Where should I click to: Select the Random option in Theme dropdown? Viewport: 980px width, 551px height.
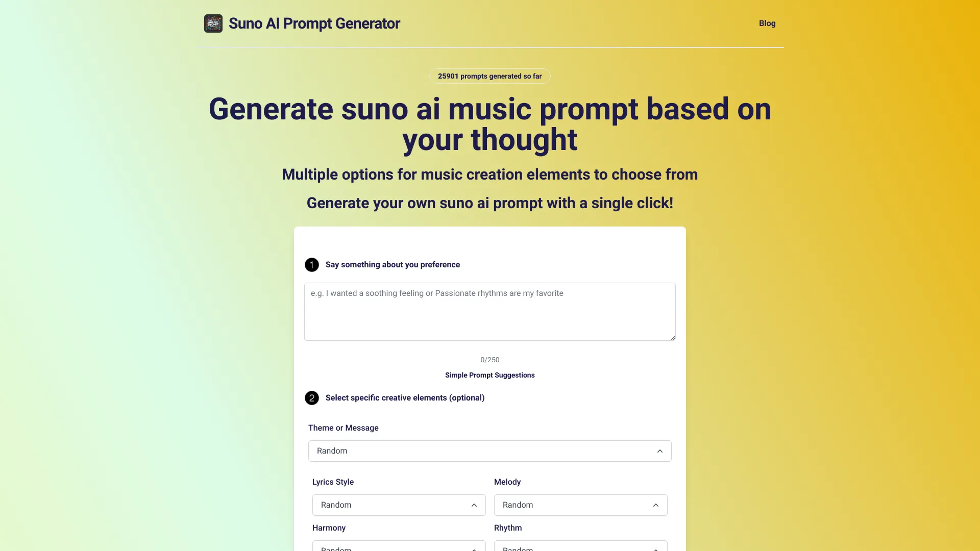(x=489, y=451)
